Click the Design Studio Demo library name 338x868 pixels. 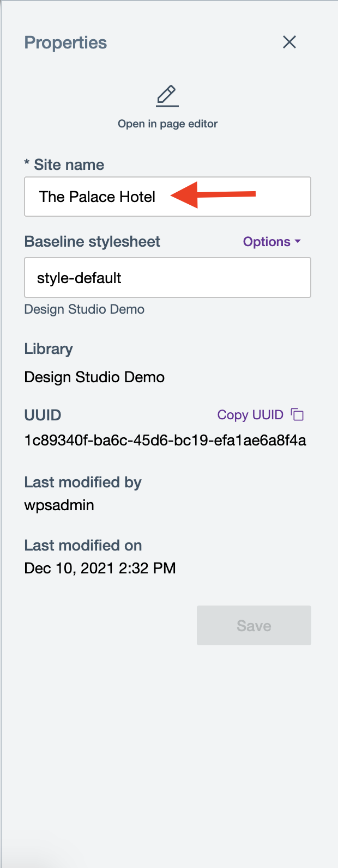(x=94, y=377)
